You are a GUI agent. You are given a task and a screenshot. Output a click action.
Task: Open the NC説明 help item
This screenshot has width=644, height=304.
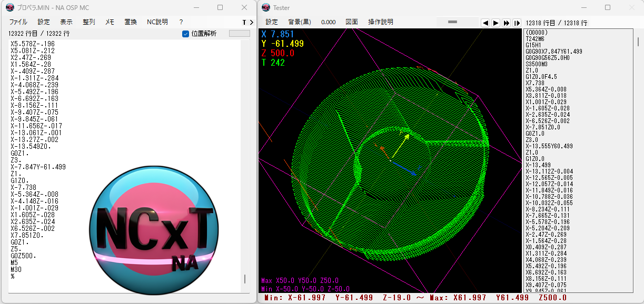pos(157,22)
